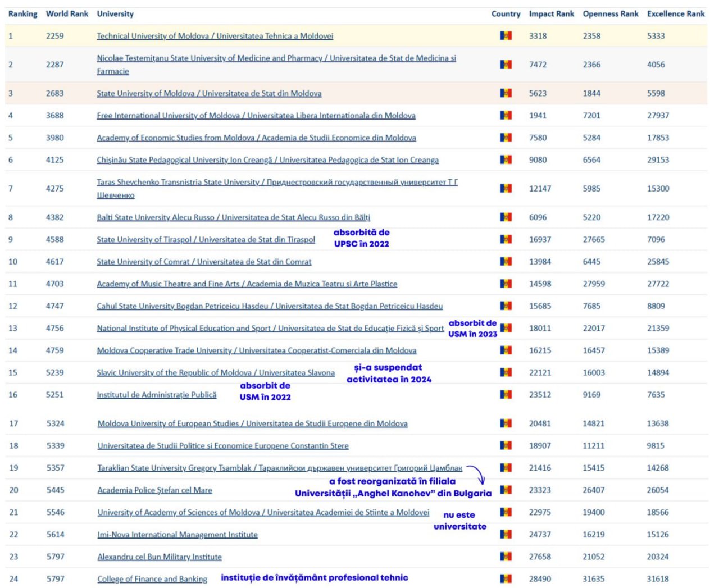The image size is (719, 588).
Task: Click Moldova flag in University of European Studies row
Action: [506, 423]
